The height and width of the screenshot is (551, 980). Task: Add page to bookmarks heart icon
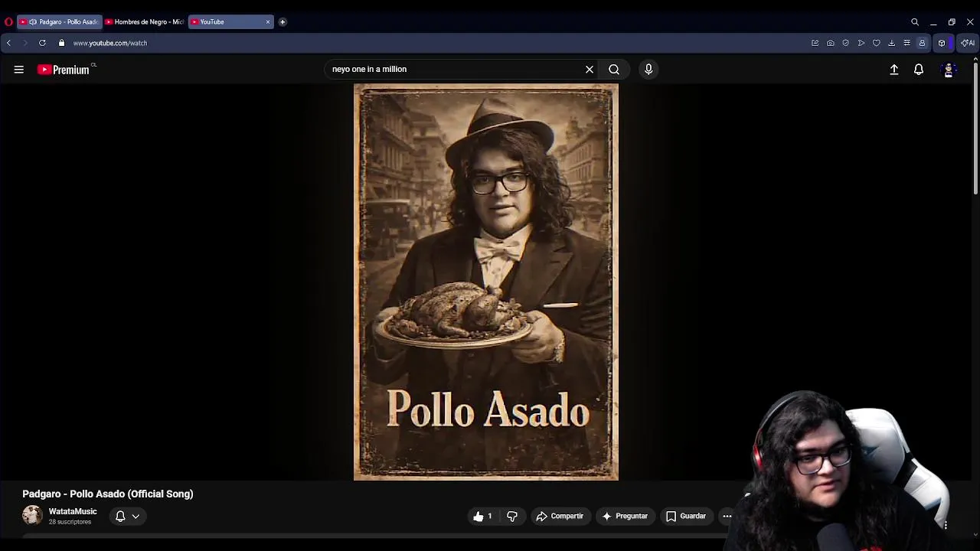point(876,43)
